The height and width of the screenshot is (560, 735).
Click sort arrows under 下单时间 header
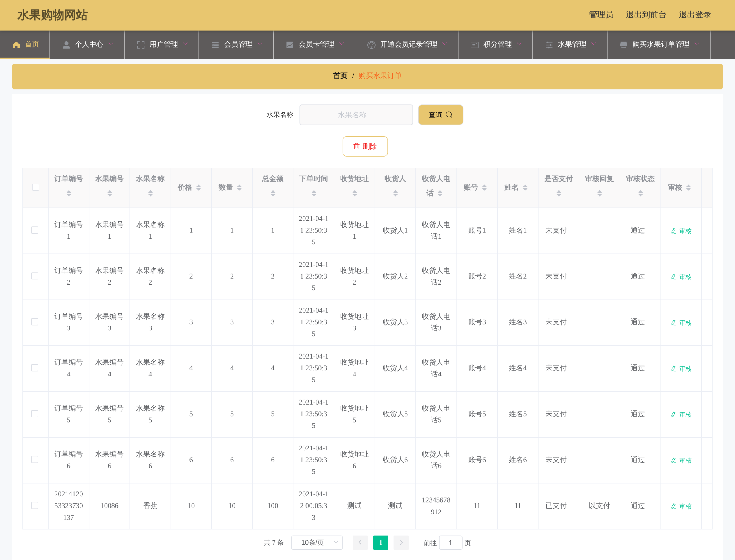click(x=314, y=193)
